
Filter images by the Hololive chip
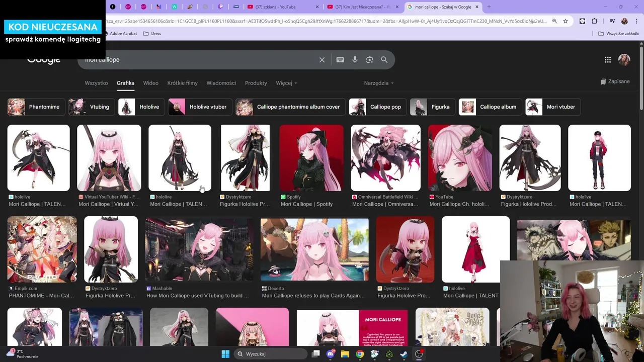pos(141,107)
